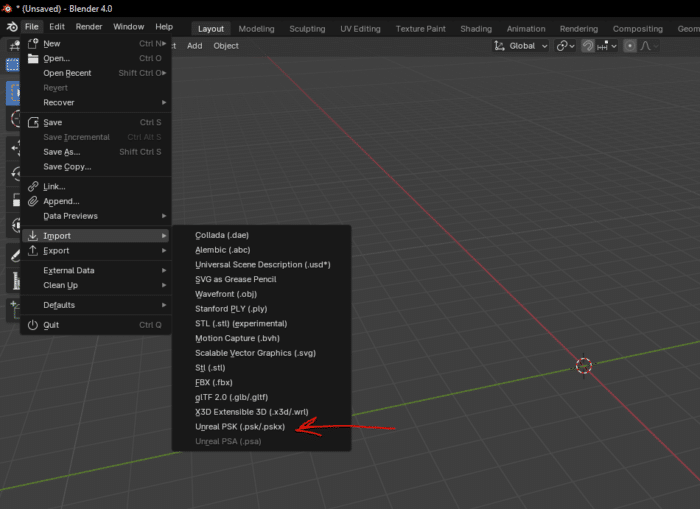
Task: Import an Alembic (.abc) file
Action: [x=262, y=250]
